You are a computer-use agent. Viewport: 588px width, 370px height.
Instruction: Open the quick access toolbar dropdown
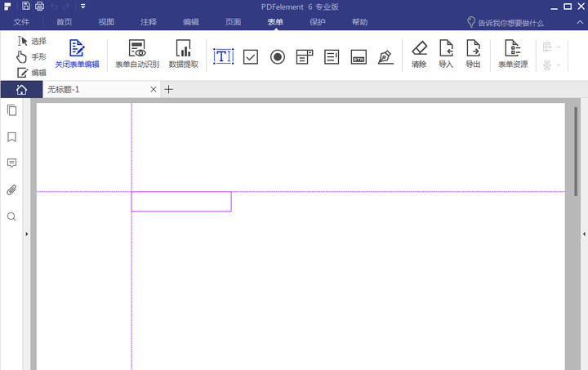(82, 7)
